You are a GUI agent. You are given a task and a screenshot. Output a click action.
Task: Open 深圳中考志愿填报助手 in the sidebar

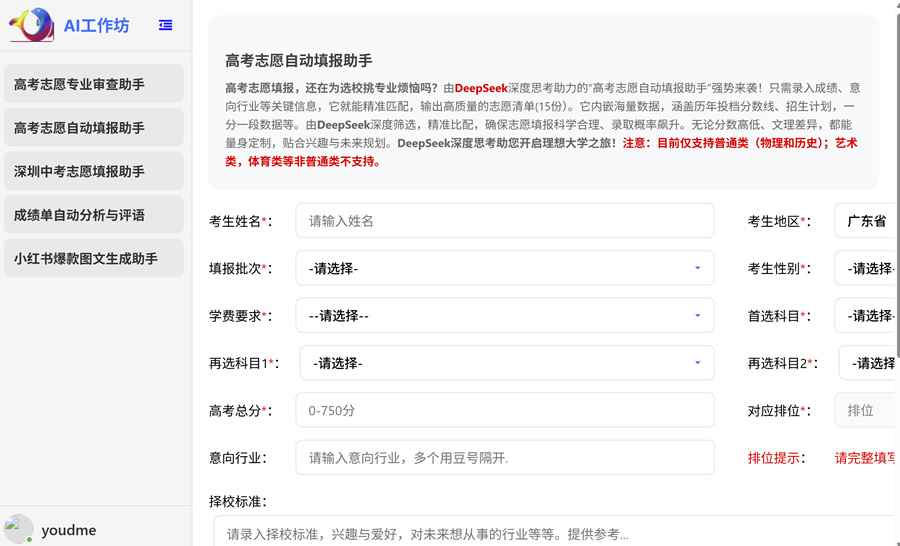pos(94,171)
